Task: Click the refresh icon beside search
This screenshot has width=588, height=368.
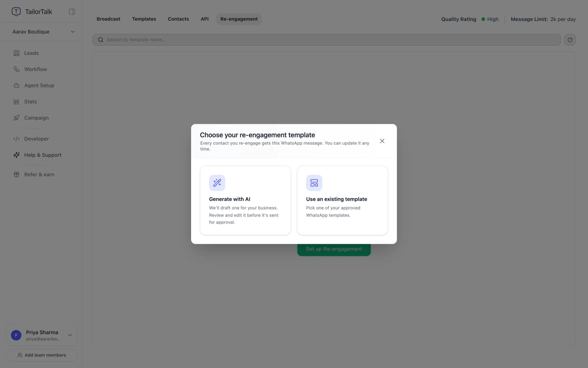Action: [x=570, y=40]
